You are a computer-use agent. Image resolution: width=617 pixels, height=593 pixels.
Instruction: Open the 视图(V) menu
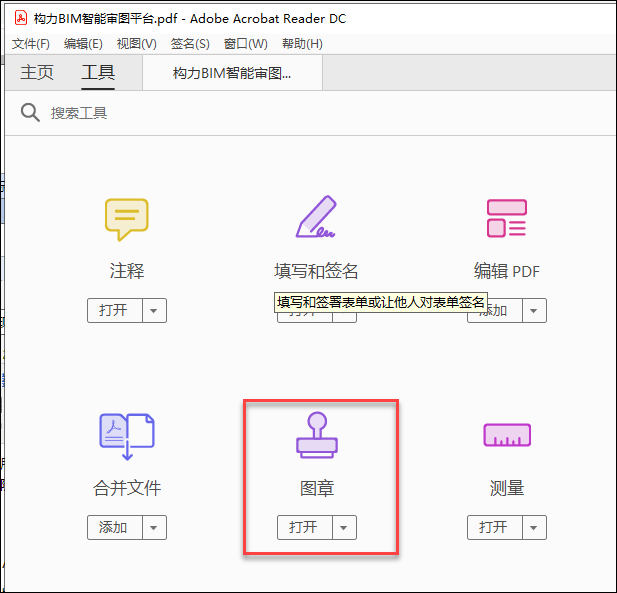click(x=137, y=44)
